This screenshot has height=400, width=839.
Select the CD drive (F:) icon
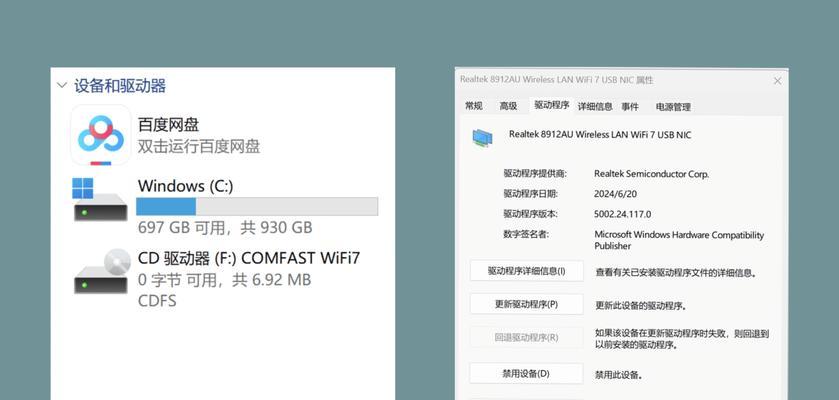[x=102, y=271]
